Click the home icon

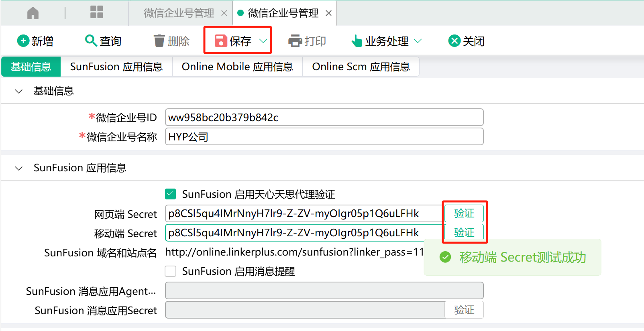[33, 13]
